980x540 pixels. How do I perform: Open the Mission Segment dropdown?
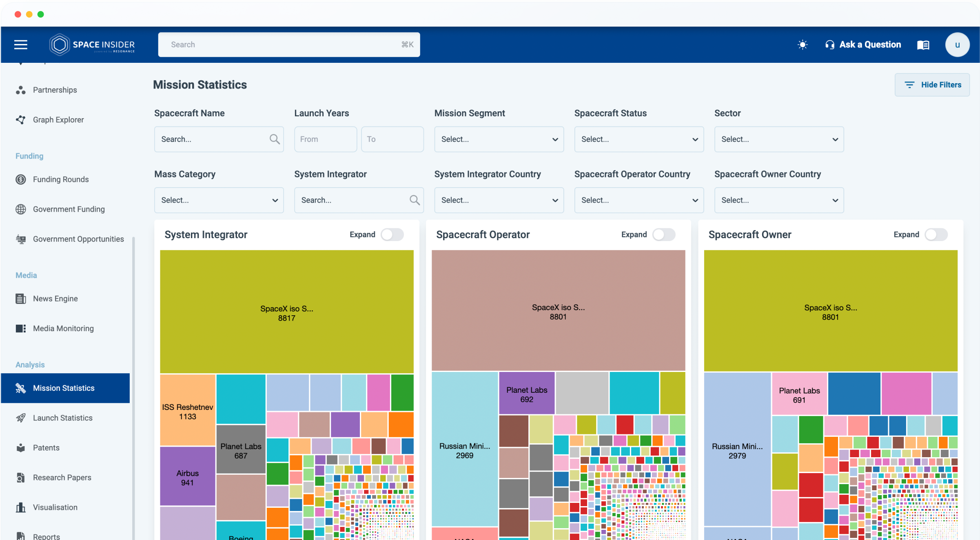(499, 139)
